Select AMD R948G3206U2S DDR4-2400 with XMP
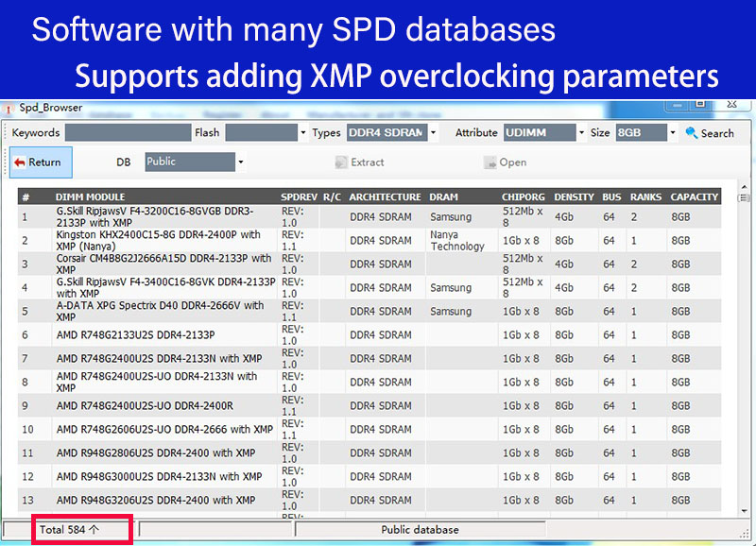The image size is (756, 546). click(369, 501)
